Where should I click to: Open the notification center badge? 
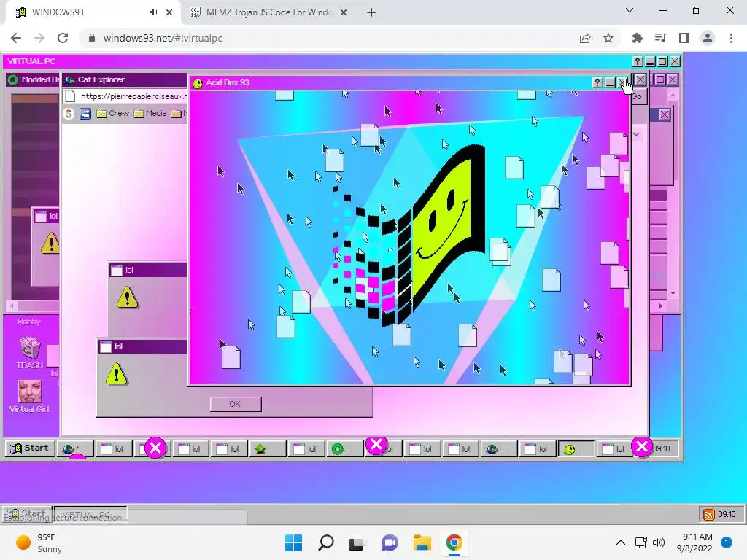[727, 542]
